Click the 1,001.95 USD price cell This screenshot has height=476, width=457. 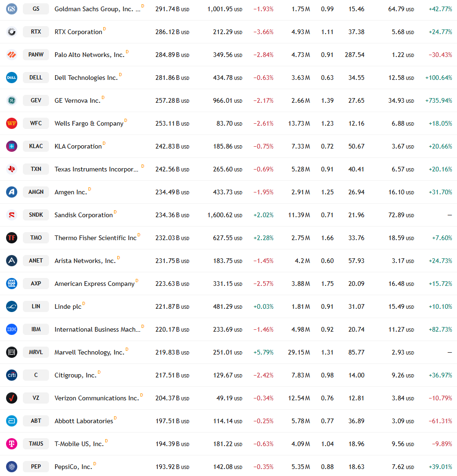(x=225, y=9)
